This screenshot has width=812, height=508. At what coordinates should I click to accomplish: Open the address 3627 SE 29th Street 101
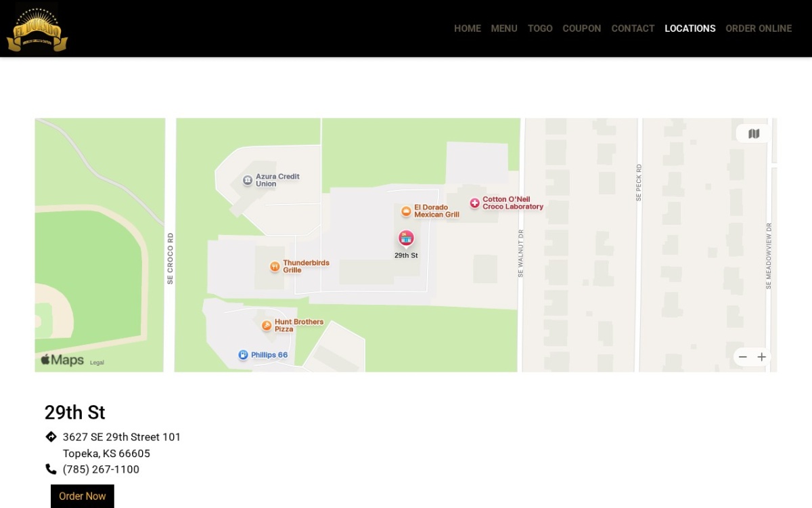point(122,437)
